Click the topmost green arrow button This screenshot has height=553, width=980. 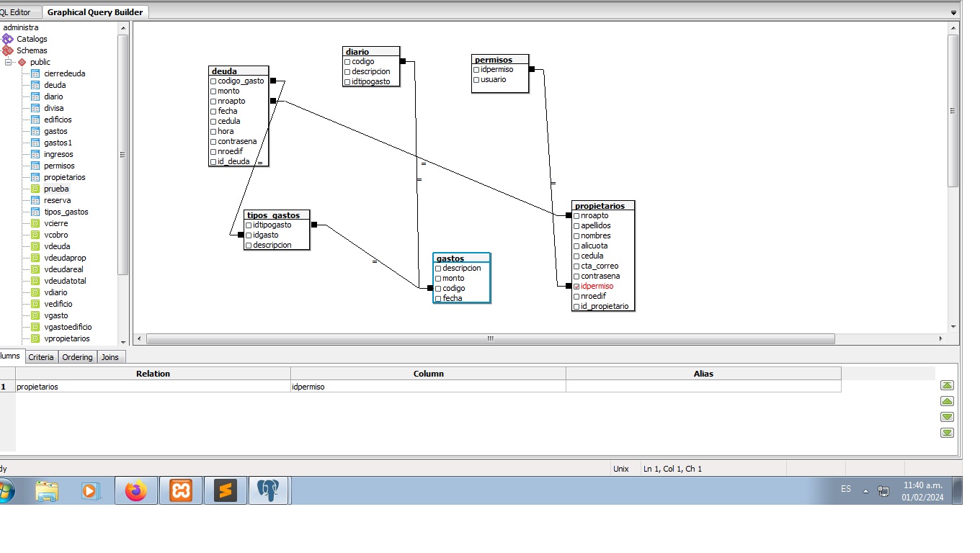point(948,385)
